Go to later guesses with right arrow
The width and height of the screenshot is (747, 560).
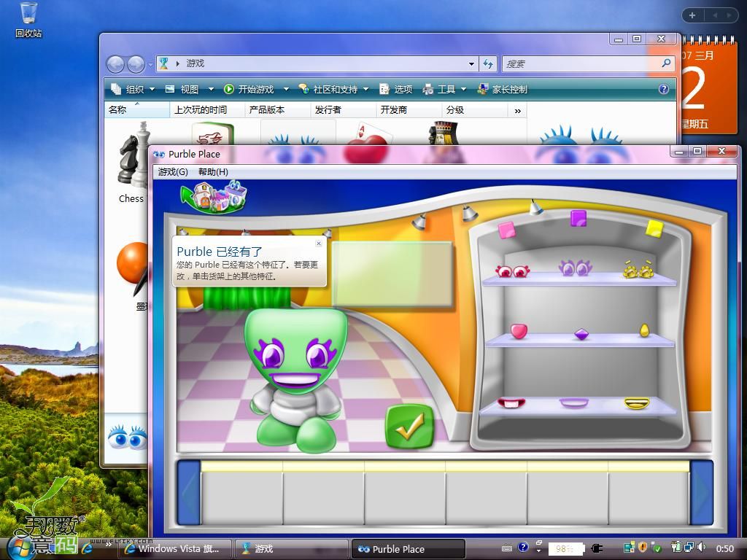tap(702, 492)
